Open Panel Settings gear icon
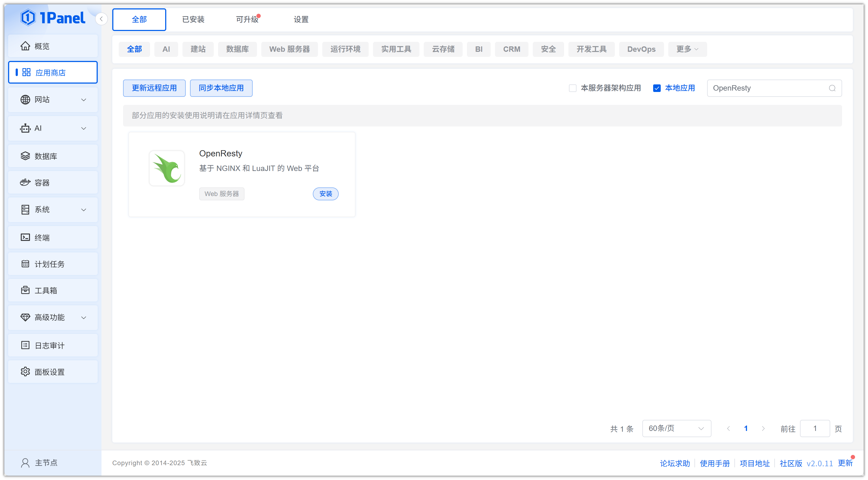This screenshot has height=480, width=868. tap(25, 372)
